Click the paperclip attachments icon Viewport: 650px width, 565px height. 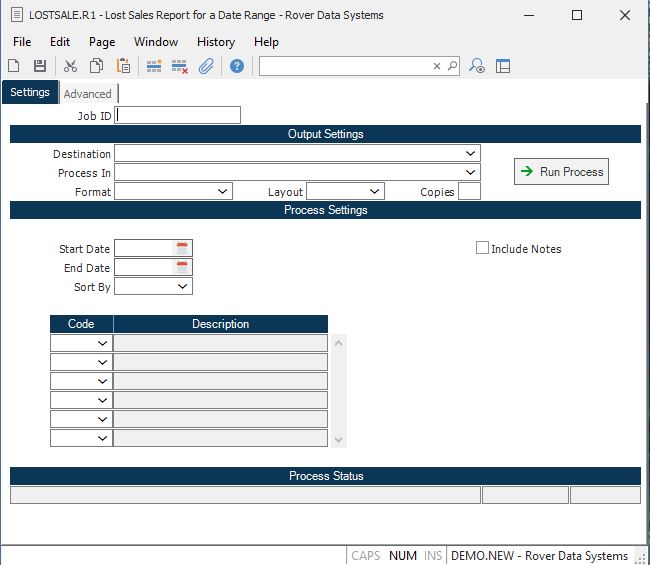tap(206, 66)
